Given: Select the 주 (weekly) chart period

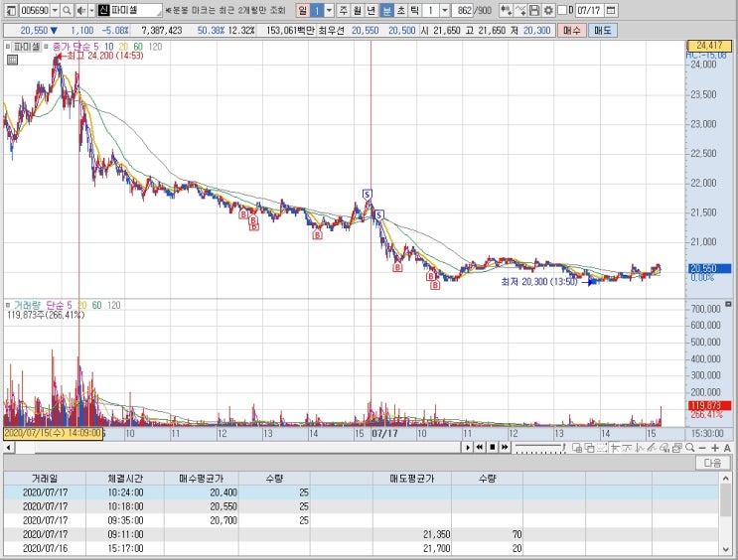Looking at the screenshot, I should pos(344,10).
